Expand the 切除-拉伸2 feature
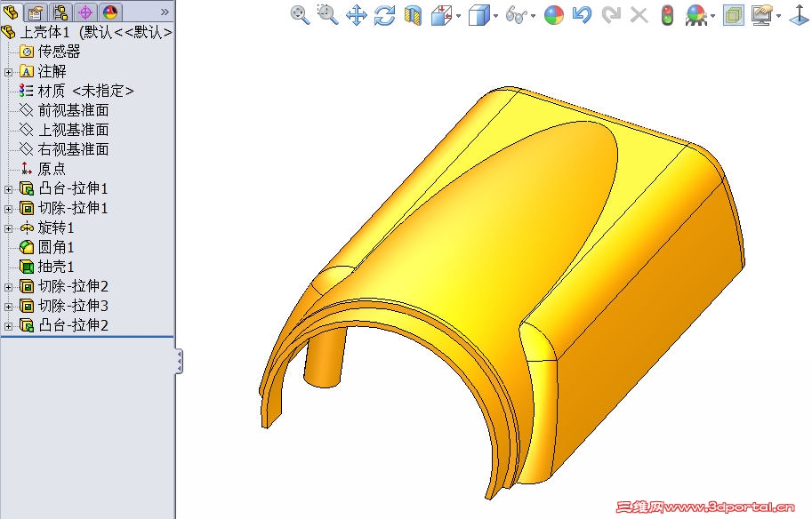Viewport: 812px width, 519px height. tap(8, 287)
